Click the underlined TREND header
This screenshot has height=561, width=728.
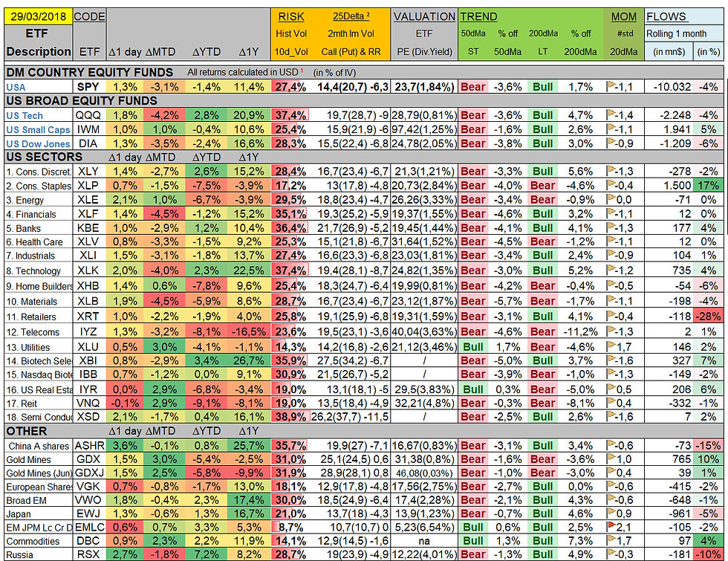pyautogui.click(x=478, y=16)
